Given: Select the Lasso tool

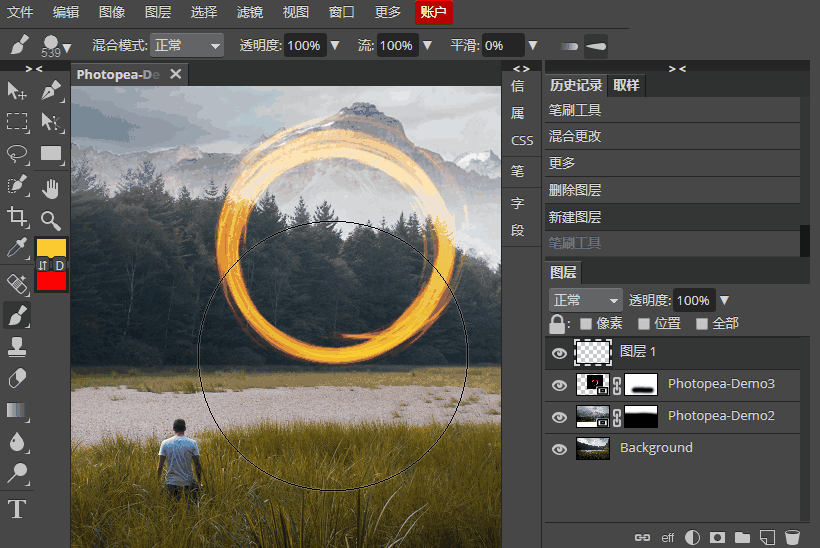Looking at the screenshot, I should pos(17,154).
